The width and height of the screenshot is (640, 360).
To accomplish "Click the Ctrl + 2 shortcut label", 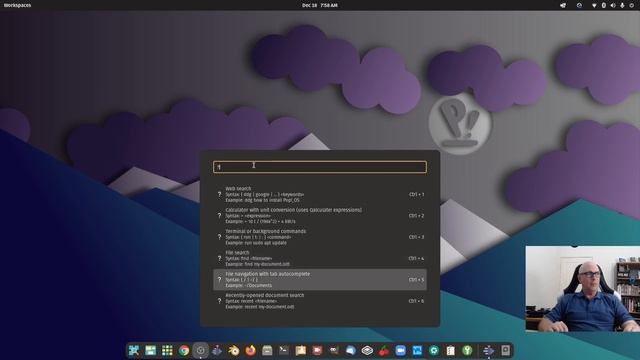I will tap(416, 216).
